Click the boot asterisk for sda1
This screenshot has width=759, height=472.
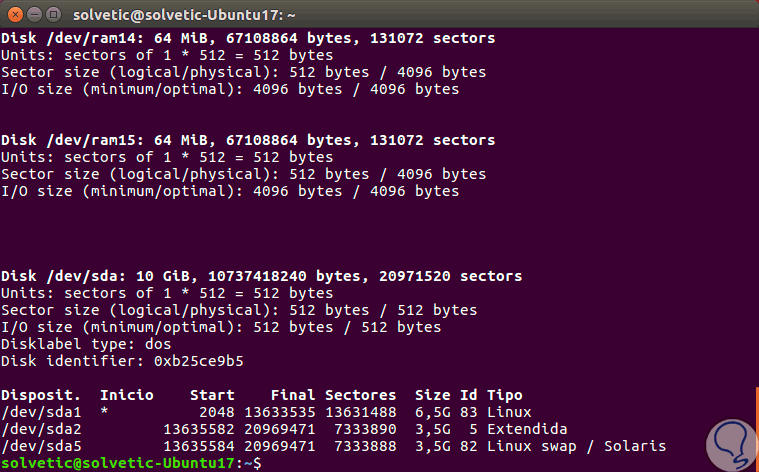(x=103, y=413)
